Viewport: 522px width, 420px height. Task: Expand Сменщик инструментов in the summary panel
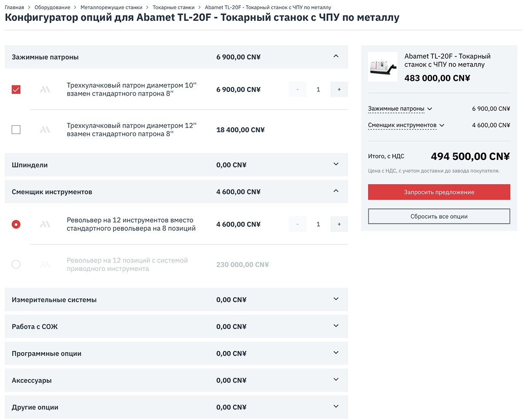(406, 125)
